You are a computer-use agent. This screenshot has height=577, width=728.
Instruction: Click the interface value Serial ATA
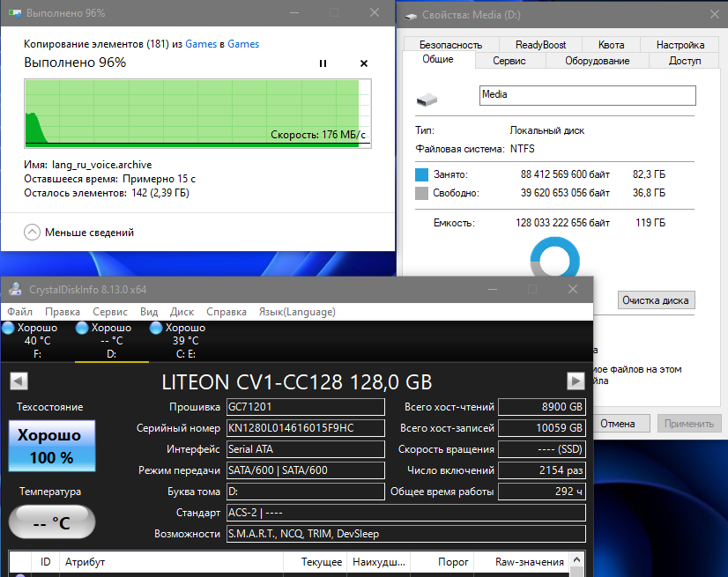pos(306,449)
